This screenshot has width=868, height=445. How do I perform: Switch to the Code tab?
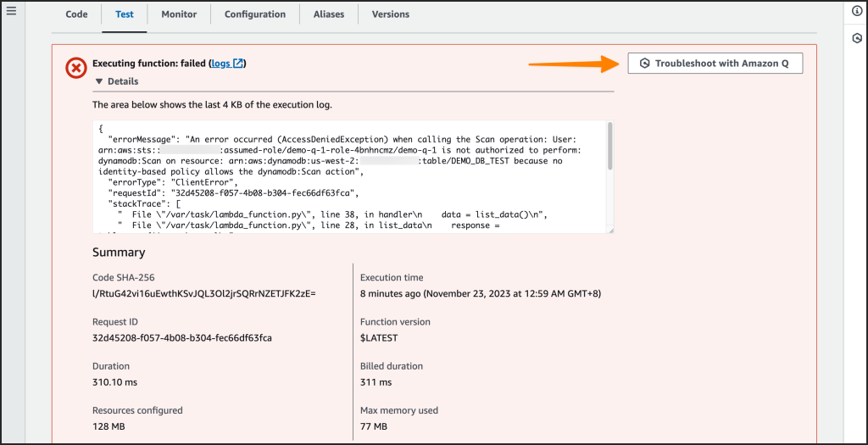coord(77,14)
